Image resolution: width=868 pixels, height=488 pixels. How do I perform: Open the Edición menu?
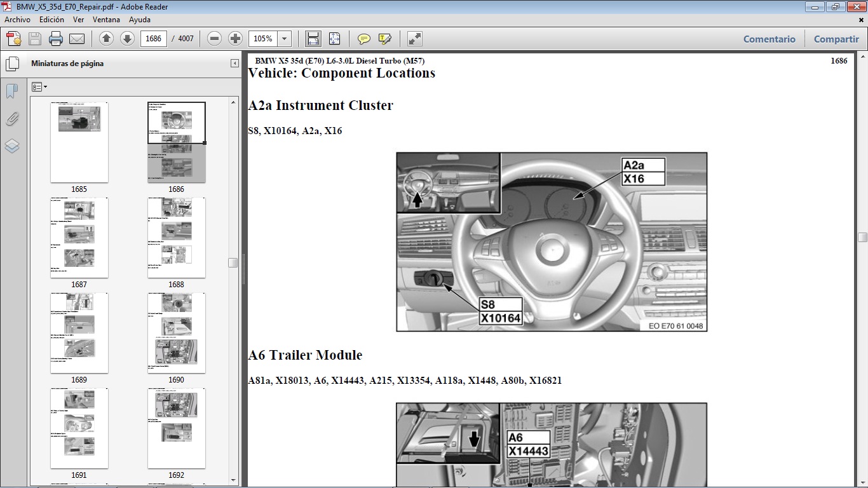tap(53, 20)
